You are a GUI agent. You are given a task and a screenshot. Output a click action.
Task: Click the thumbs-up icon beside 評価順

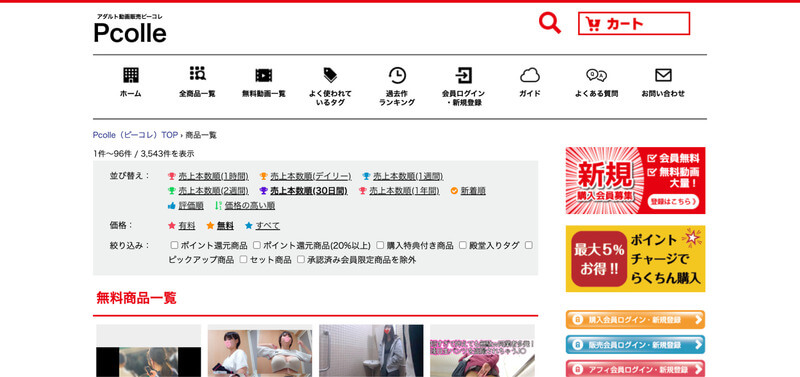click(172, 206)
